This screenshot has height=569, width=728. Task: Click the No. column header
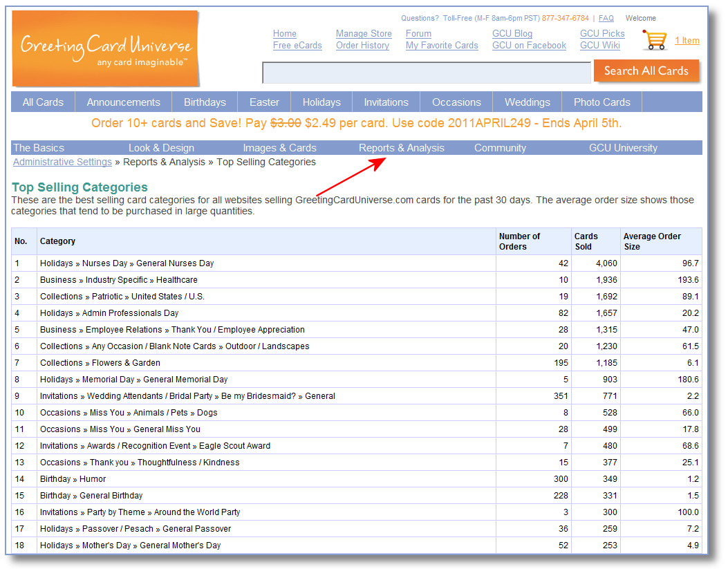click(24, 241)
